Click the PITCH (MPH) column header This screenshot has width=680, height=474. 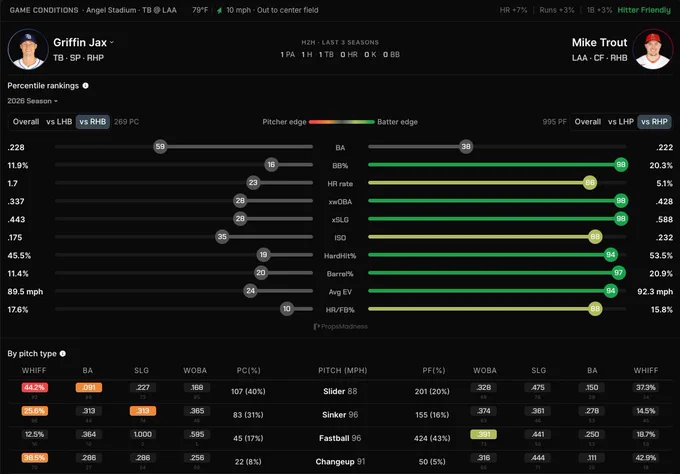point(343,370)
